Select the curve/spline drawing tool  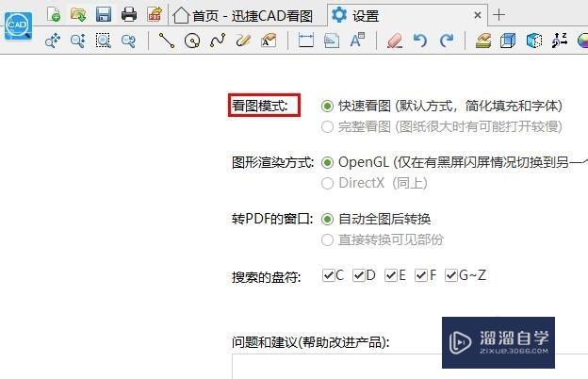click(x=218, y=41)
